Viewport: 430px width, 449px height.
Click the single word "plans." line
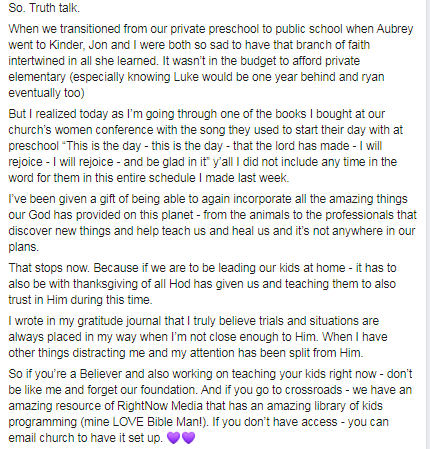(x=24, y=247)
